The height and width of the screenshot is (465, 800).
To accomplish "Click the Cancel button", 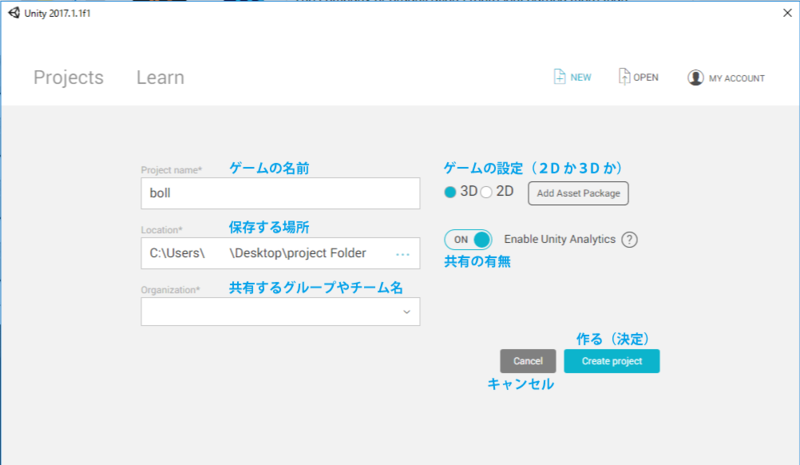I will tap(528, 361).
